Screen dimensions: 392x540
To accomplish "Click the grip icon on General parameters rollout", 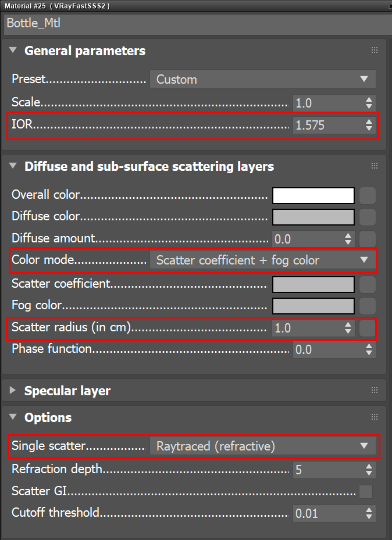I will coord(375,51).
